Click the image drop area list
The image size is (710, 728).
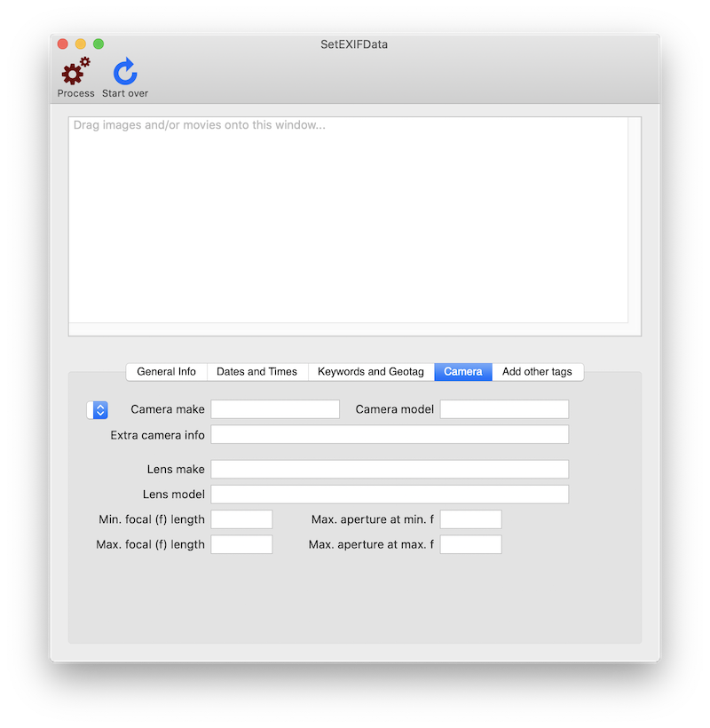tap(348, 222)
